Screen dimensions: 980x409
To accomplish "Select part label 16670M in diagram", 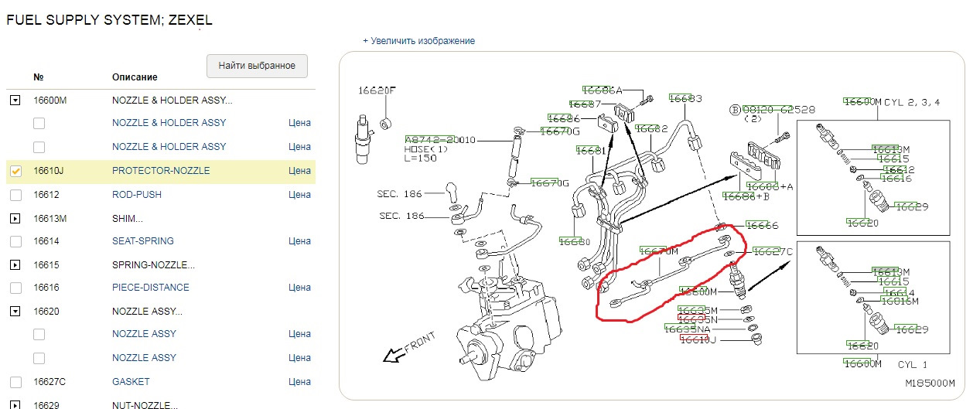I will 658,251.
